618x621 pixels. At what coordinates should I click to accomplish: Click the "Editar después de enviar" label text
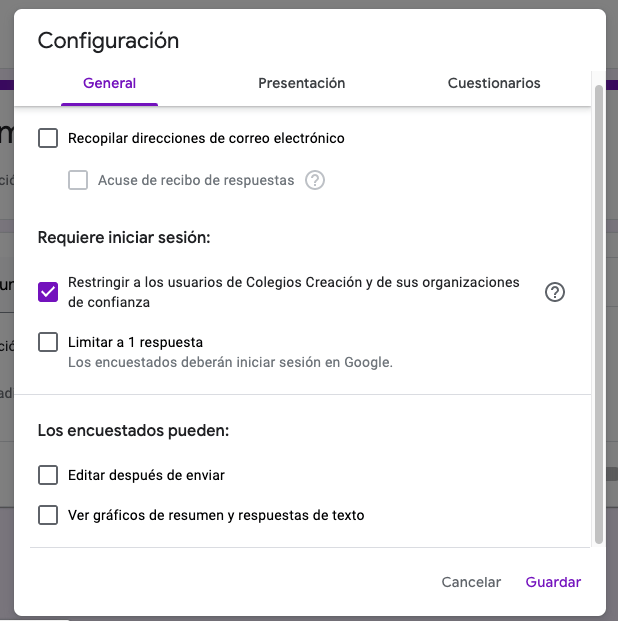[146, 475]
